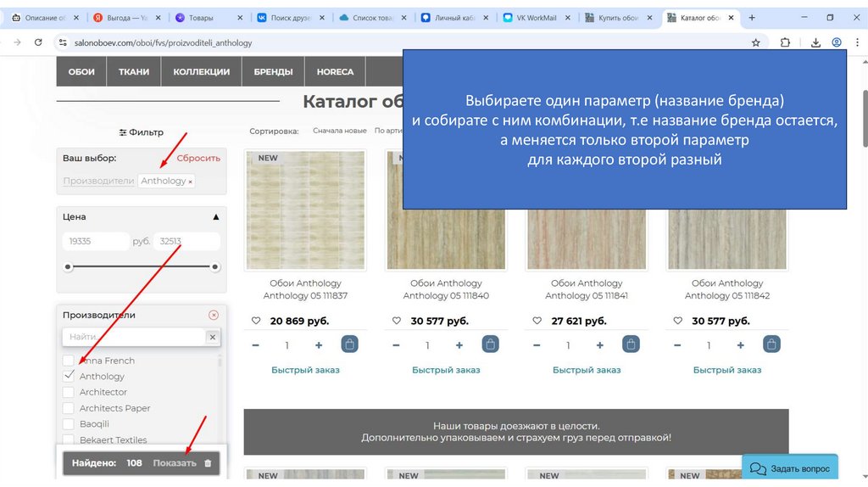Switch to the VK WorkMail browser tab
Screen dimensions: 868x487
point(536,18)
